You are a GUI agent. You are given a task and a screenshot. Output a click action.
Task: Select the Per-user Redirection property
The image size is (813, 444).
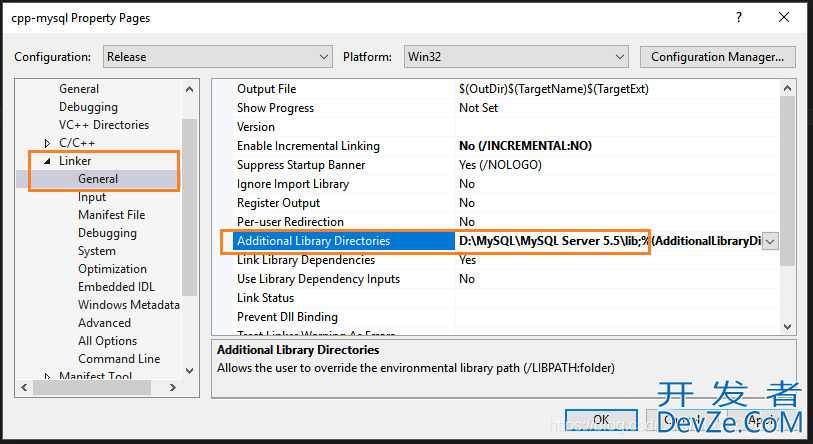pos(290,222)
